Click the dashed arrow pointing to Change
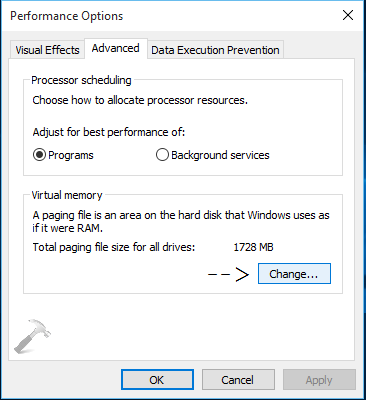This screenshot has width=366, height=400. click(x=229, y=275)
